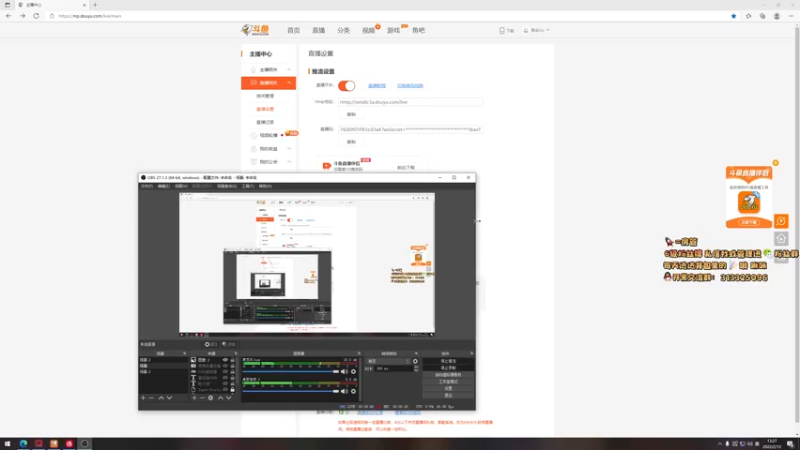Move scene down in OBS scenes panel
This screenshot has width=800, height=450.
click(169, 398)
